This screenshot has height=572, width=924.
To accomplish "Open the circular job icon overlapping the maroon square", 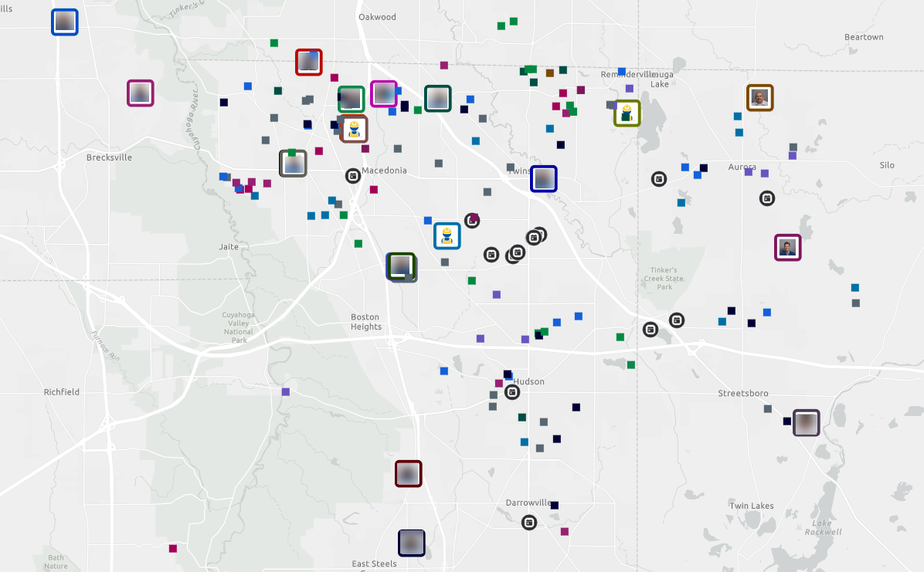I will click(x=471, y=221).
